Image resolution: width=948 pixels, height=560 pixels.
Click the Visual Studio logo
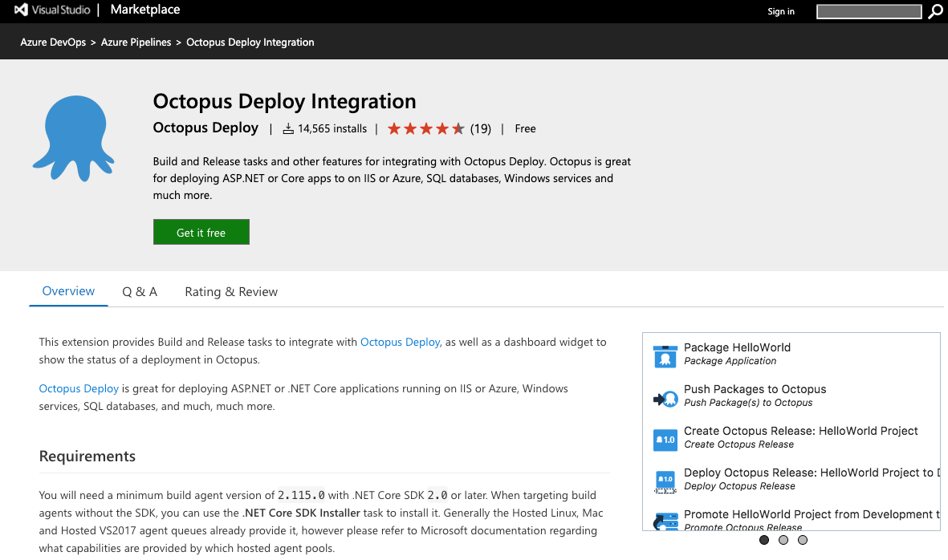coord(52,10)
